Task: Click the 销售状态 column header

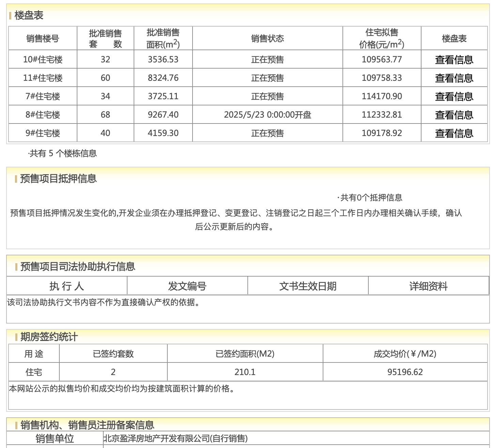Action: (267, 39)
